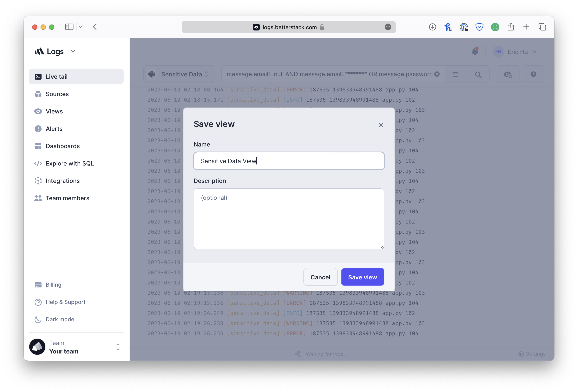
Task: Select the 02:19:26.250 WARNING log line
Action: pos(286,323)
